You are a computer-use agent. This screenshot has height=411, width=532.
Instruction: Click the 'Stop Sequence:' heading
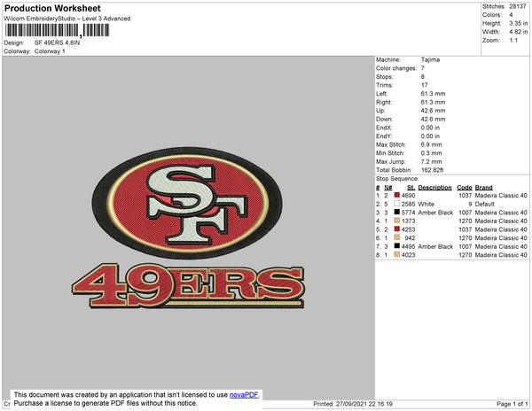[397, 179]
